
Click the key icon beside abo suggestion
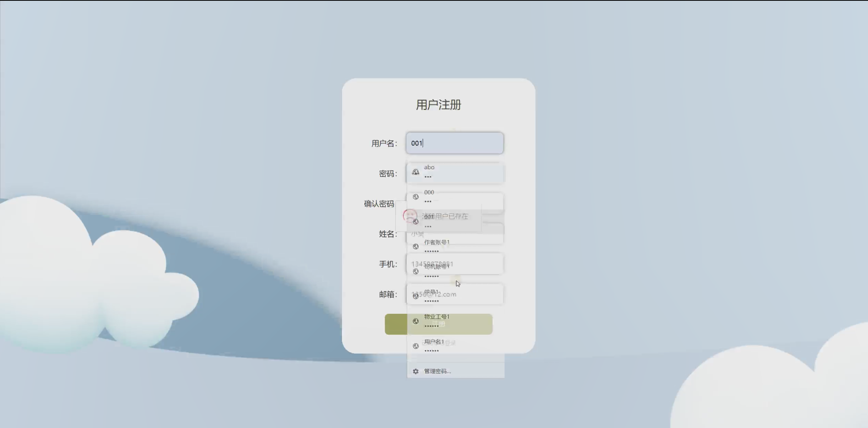tap(415, 172)
